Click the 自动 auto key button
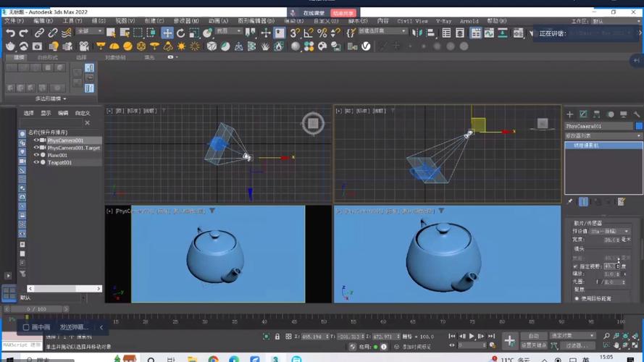Image resolution: width=644 pixels, height=362 pixels. (x=533, y=336)
